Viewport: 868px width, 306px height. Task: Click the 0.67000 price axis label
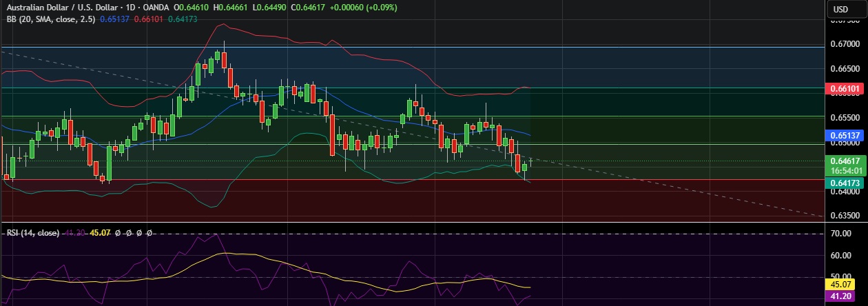pos(844,44)
